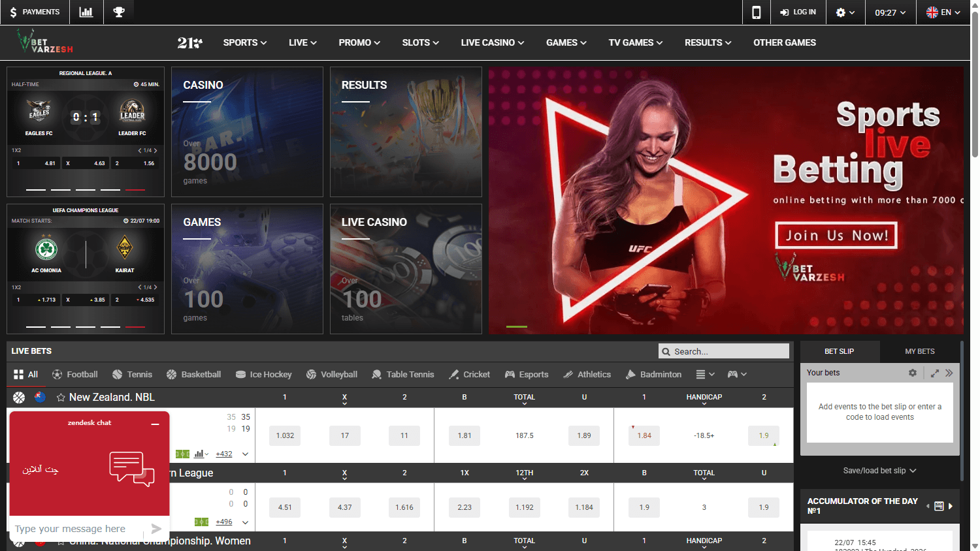
Task: Expand the gamepad sports dropdown
Action: click(737, 374)
